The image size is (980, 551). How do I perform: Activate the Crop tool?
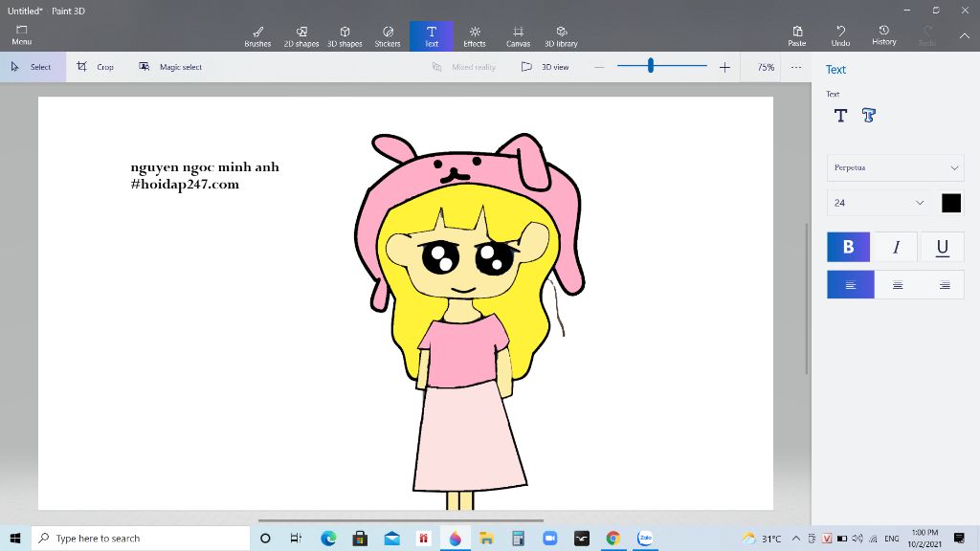[95, 67]
